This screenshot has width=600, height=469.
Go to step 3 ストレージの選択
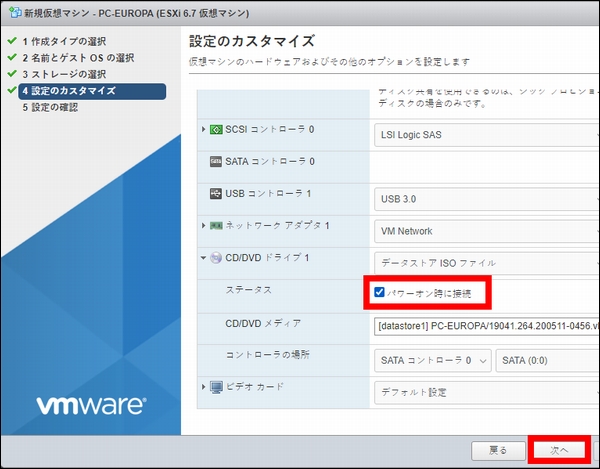[64, 74]
